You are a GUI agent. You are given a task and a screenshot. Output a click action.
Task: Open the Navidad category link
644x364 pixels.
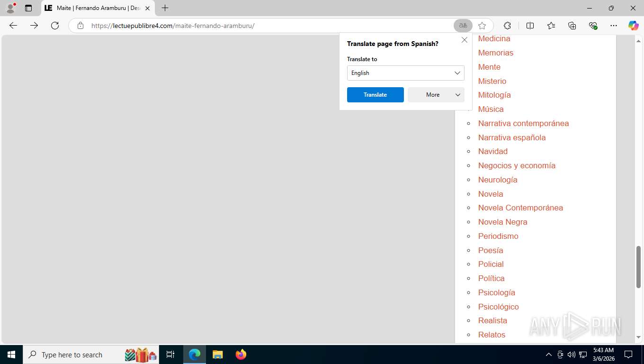[493, 151]
